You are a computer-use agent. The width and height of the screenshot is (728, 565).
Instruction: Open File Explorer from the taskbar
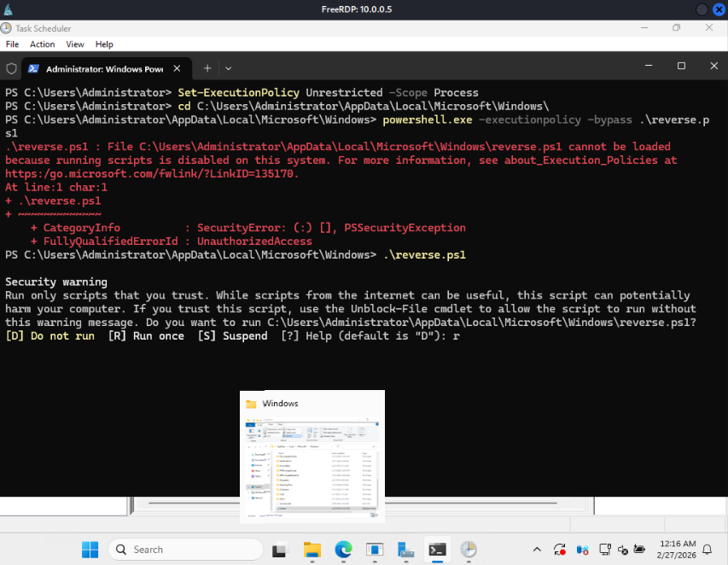coord(312,550)
